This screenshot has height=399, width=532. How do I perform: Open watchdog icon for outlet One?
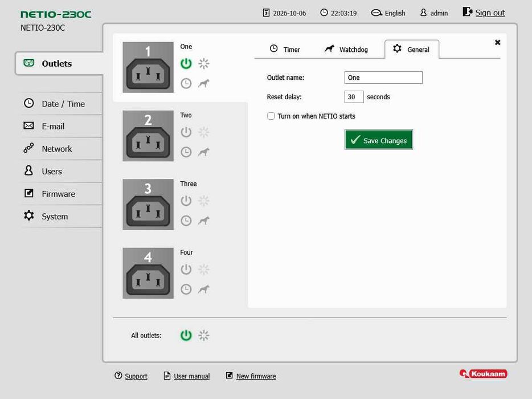tap(203, 84)
